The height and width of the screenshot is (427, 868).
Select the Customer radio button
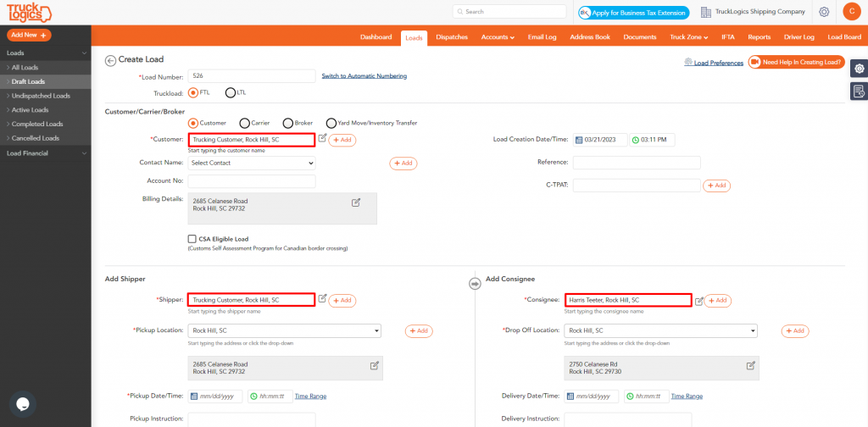(193, 123)
